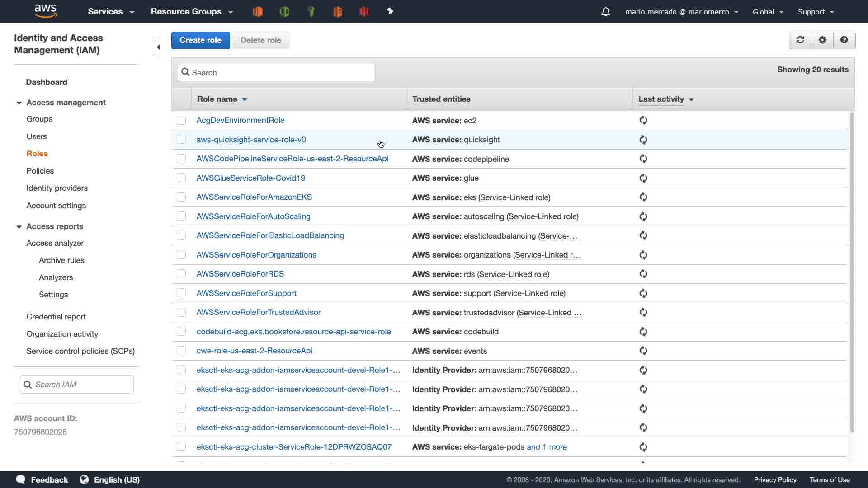868x488 pixels.
Task: Open Credential report in sidebar
Action: click(56, 317)
